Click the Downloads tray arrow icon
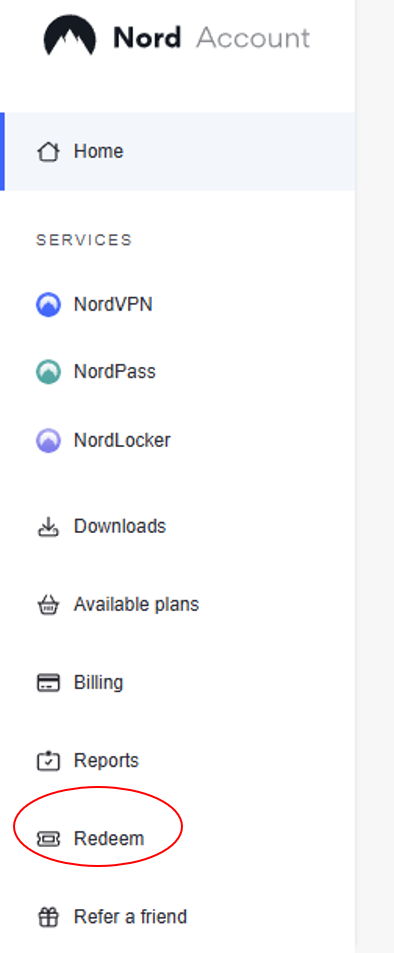The height and width of the screenshot is (953, 394). (x=48, y=527)
